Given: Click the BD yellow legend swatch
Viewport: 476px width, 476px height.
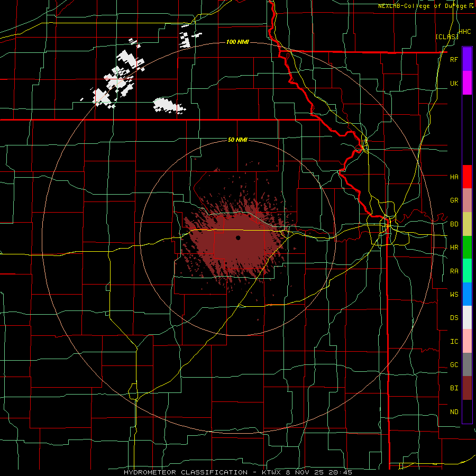Looking at the screenshot, I should (467, 224).
